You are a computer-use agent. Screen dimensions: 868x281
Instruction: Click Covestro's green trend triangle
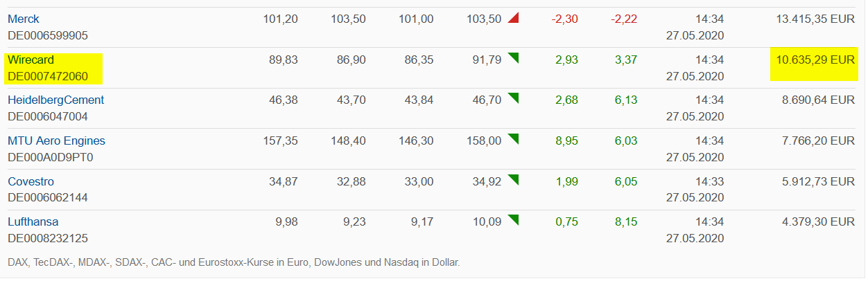513,180
